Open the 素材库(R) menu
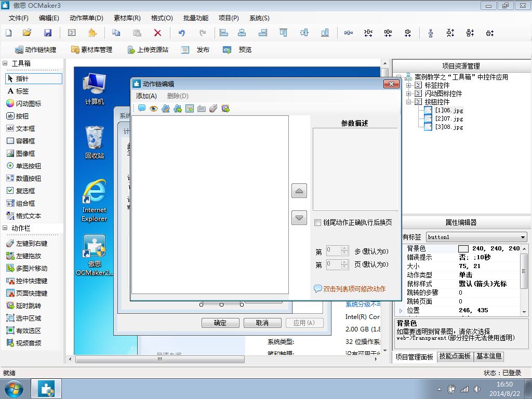 [x=127, y=18]
